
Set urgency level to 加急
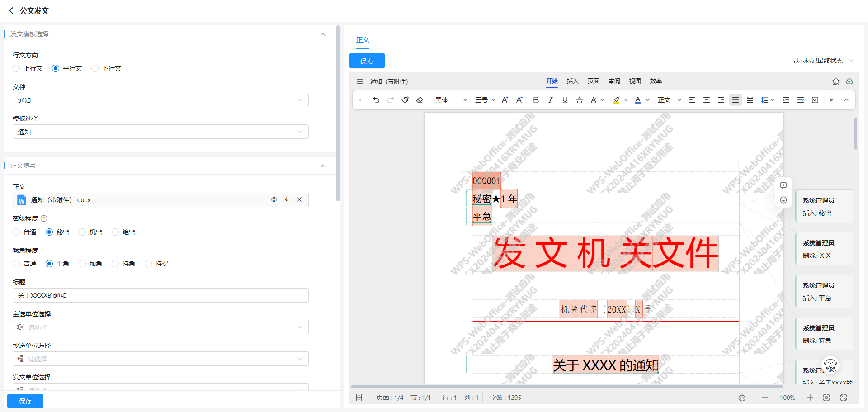tap(82, 264)
